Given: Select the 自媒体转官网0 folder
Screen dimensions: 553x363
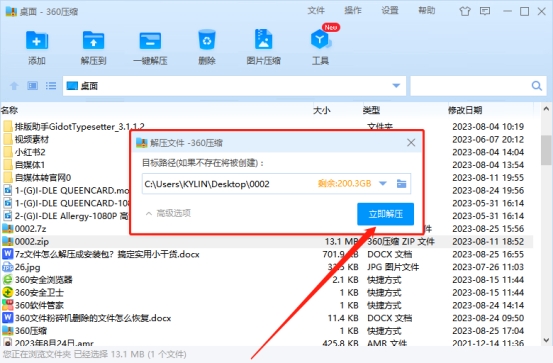Looking at the screenshot, I should [x=43, y=177].
